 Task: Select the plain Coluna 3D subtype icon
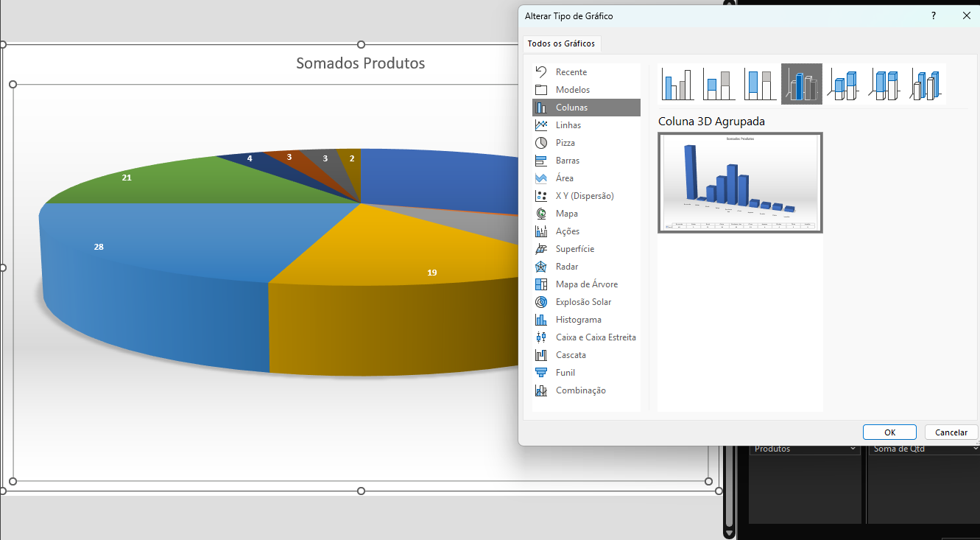pos(926,84)
